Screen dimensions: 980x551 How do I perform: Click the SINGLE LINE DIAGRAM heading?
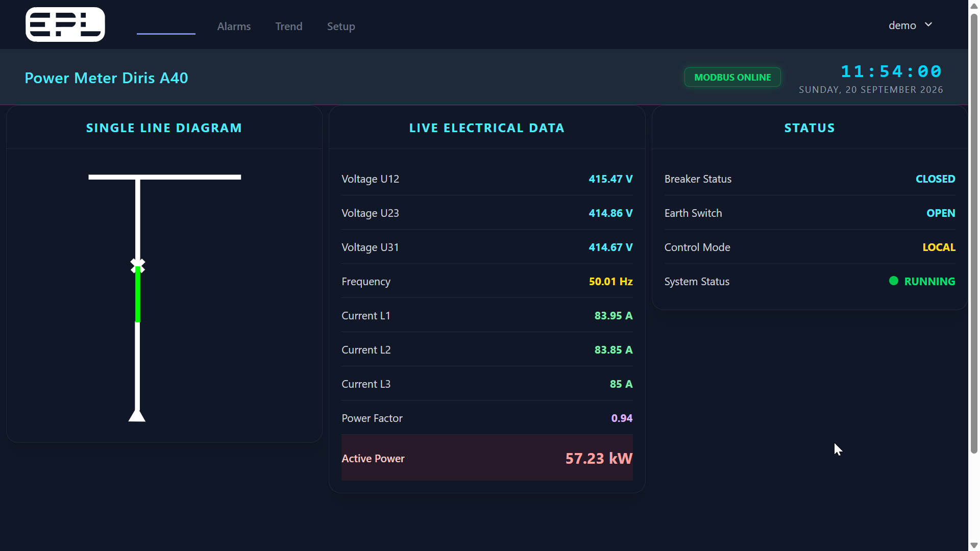coord(164,128)
